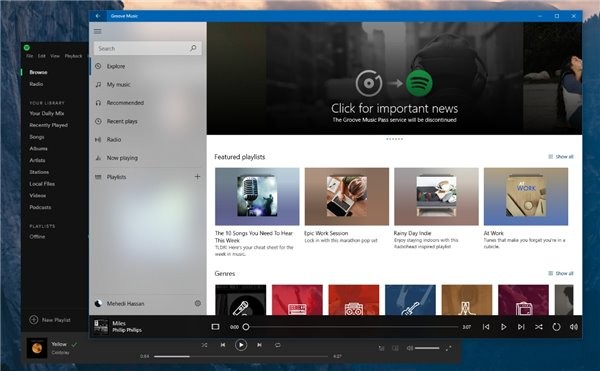
Task: Open Groove volume speaker icon
Action: tap(574, 327)
